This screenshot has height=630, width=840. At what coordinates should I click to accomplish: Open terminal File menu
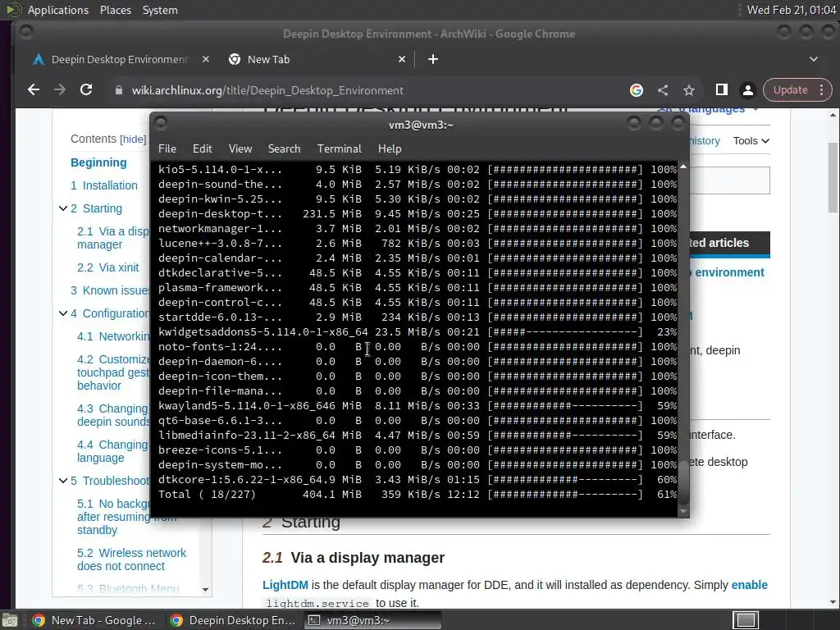pyautogui.click(x=167, y=149)
